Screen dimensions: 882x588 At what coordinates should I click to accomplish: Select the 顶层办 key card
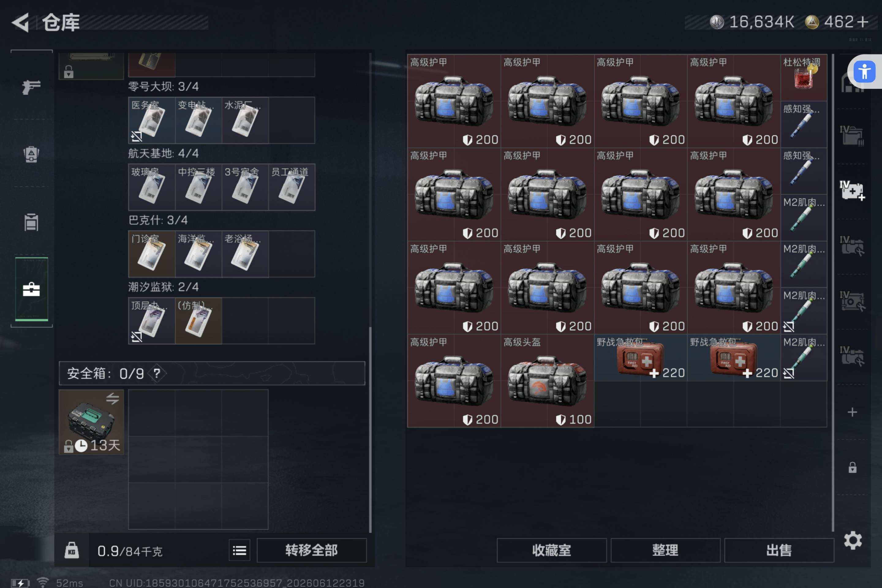152,321
